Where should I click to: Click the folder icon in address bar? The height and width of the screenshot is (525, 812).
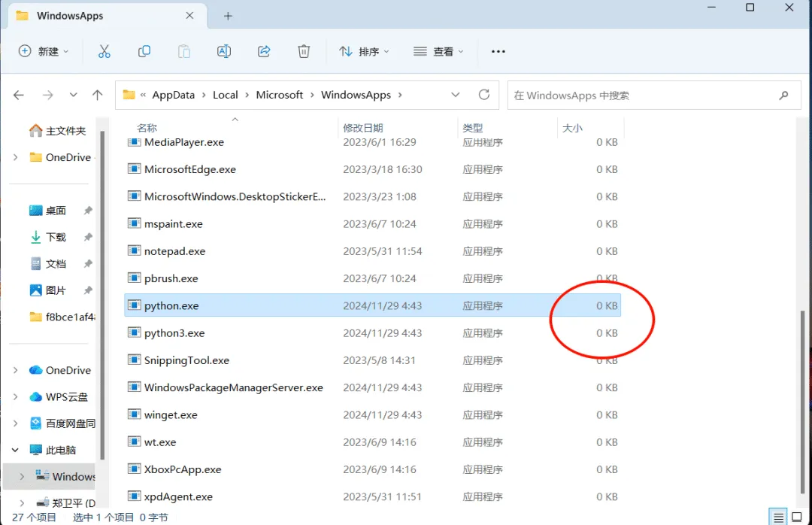coord(129,95)
